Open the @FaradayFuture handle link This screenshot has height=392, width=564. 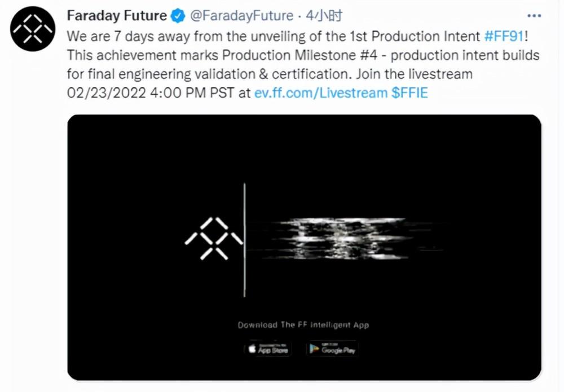[241, 16]
